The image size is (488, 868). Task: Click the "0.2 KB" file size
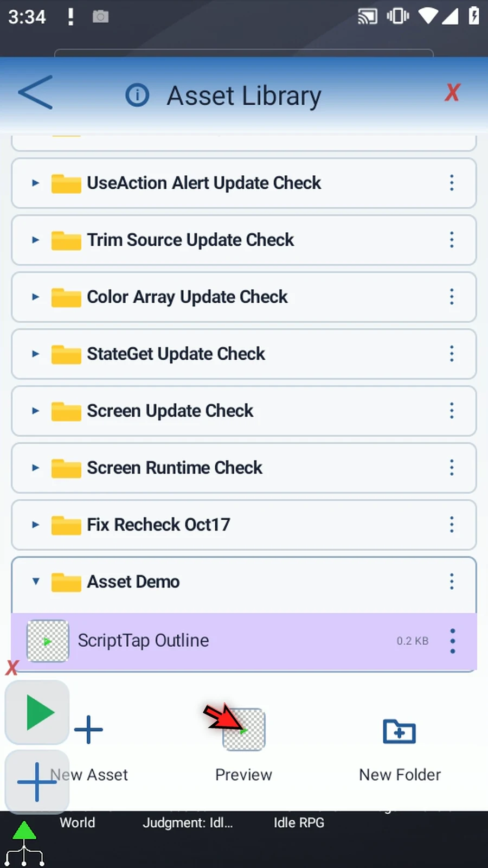pyautogui.click(x=413, y=641)
